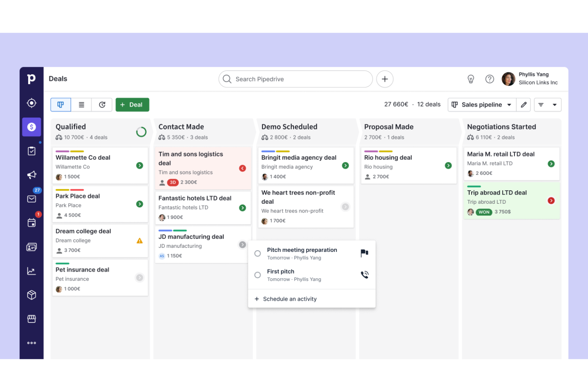Mark First pitch activity as done
The width and height of the screenshot is (588, 392).
[x=257, y=275]
